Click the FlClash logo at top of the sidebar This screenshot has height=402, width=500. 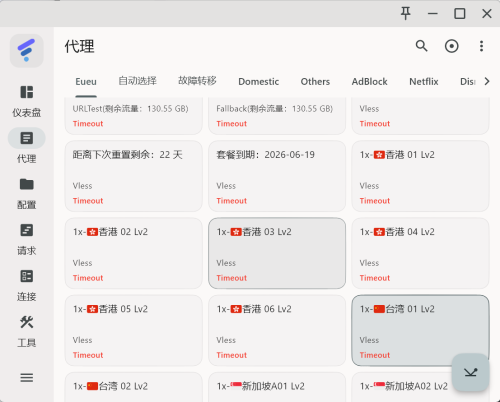tap(27, 51)
